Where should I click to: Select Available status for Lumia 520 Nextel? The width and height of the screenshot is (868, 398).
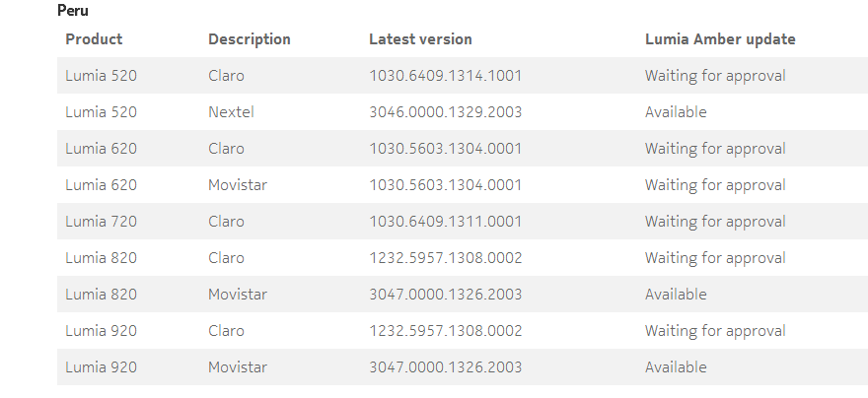[676, 112]
